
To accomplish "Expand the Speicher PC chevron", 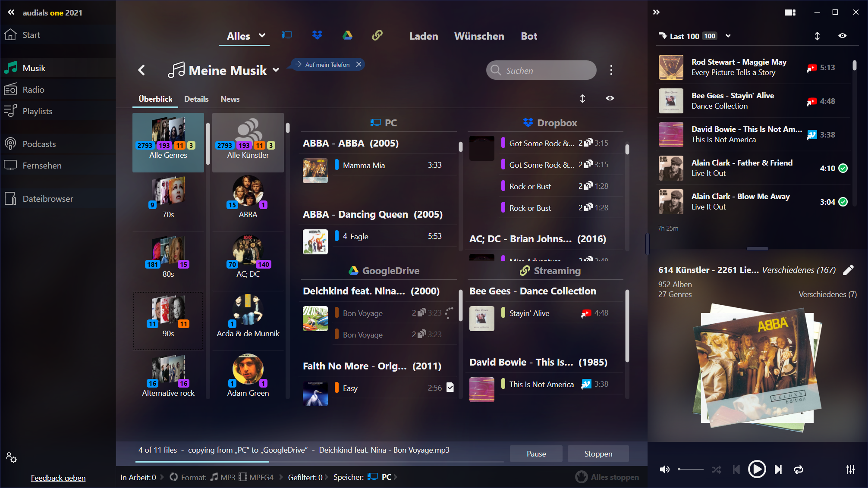I will pyautogui.click(x=395, y=477).
